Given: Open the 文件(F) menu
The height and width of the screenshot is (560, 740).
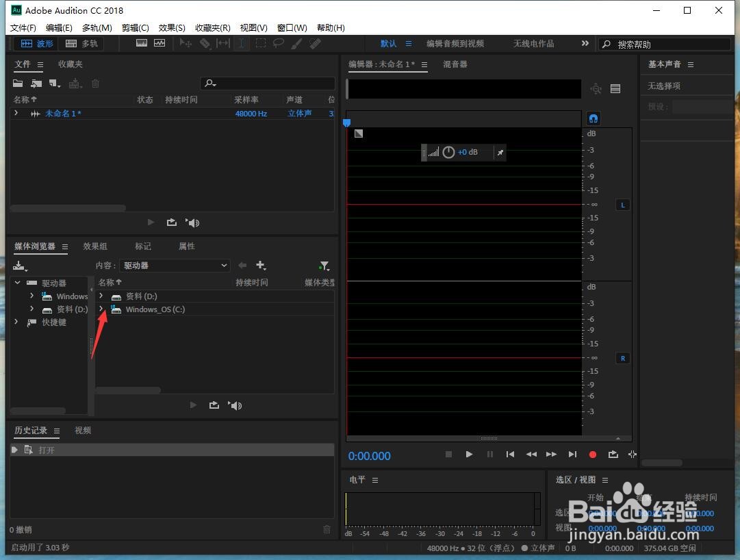Looking at the screenshot, I should [23, 28].
